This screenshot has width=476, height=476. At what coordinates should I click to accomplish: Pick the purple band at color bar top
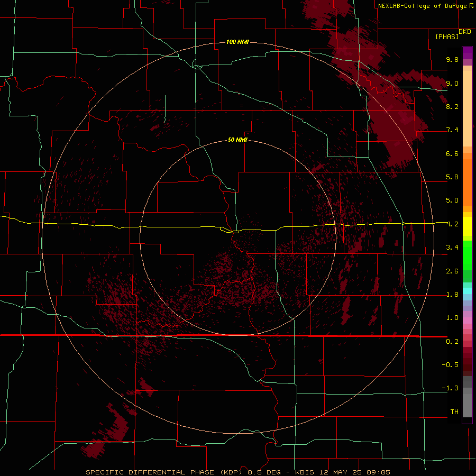pos(467,53)
